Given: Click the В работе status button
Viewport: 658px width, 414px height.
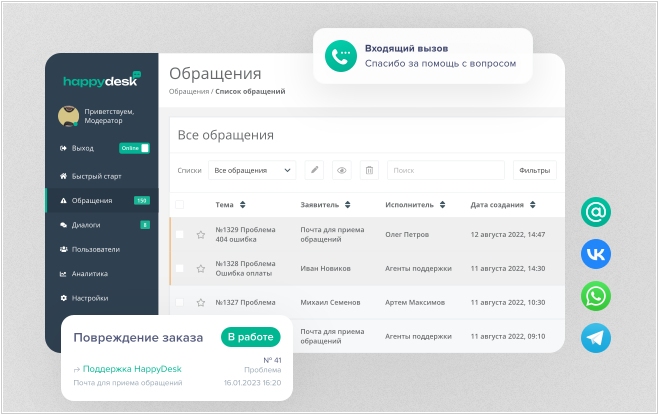Looking at the screenshot, I should tap(251, 337).
